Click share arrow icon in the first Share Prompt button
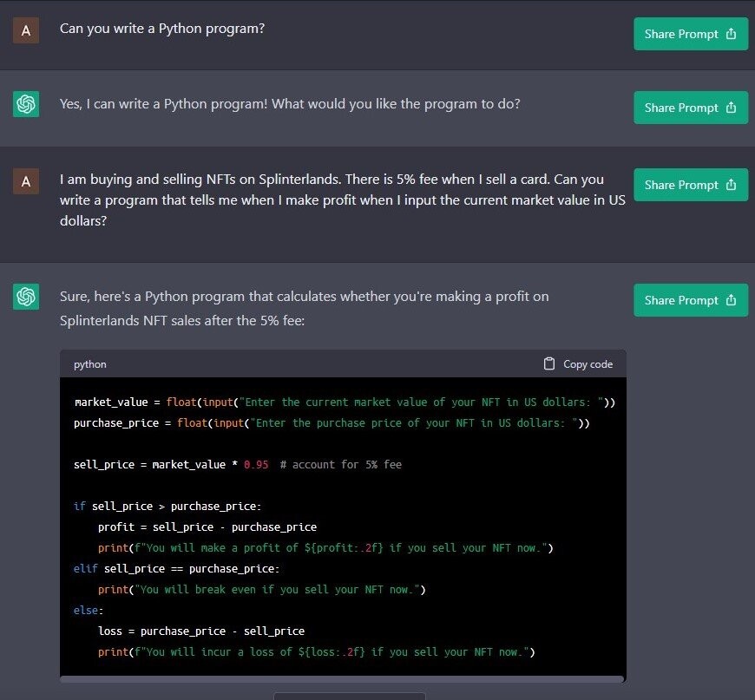Viewport: 755px width, 700px height. pos(731,33)
